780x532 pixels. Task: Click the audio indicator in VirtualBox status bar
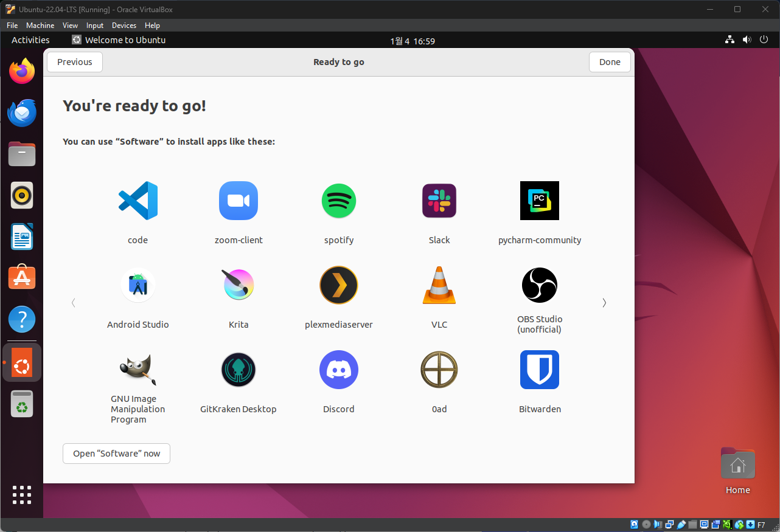click(658, 525)
